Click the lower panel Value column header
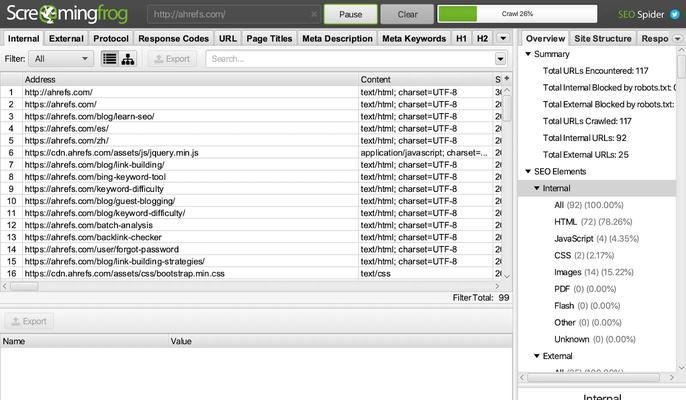The image size is (686, 400). click(x=340, y=341)
